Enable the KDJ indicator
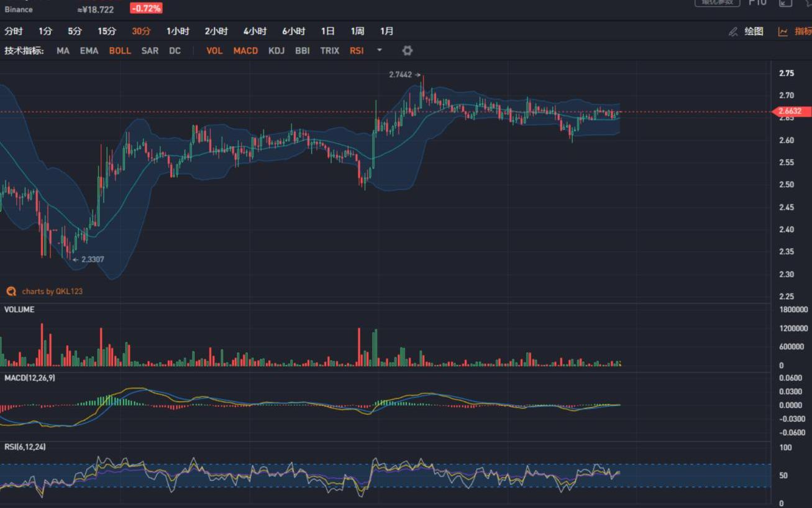This screenshot has height=508, width=812. pyautogui.click(x=276, y=50)
